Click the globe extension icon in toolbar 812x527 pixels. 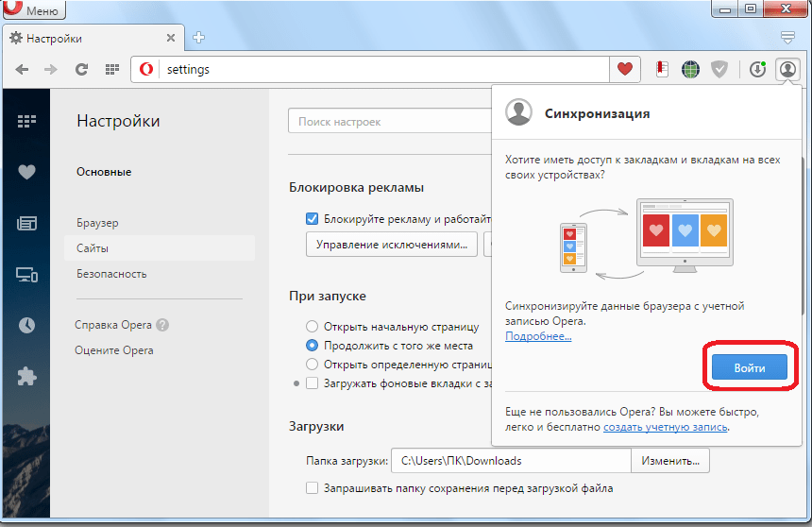coord(691,69)
